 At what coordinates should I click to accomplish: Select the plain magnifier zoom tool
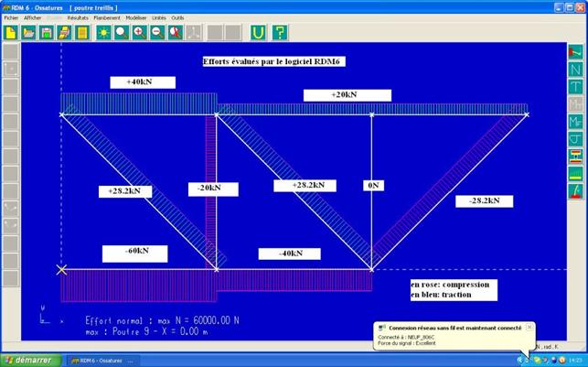coord(122,32)
